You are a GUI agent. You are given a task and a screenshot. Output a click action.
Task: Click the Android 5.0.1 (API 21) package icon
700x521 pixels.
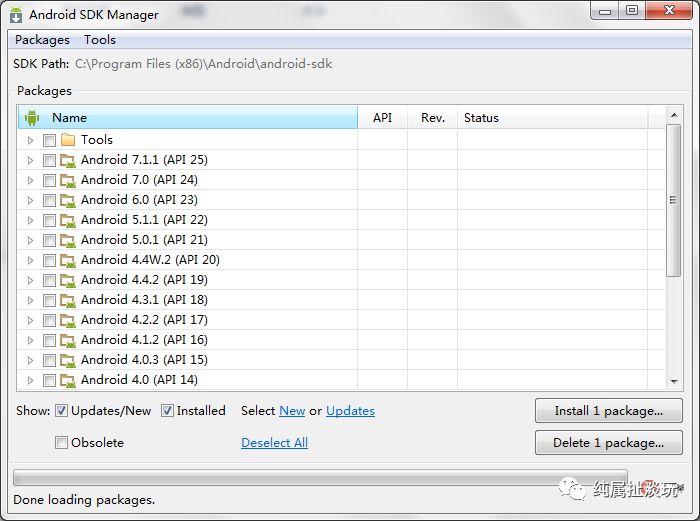click(68, 240)
